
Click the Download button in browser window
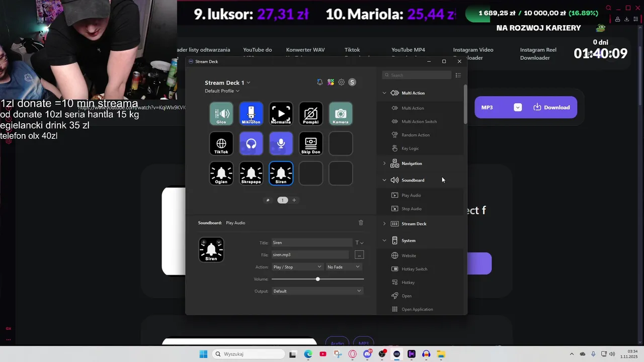click(x=551, y=108)
